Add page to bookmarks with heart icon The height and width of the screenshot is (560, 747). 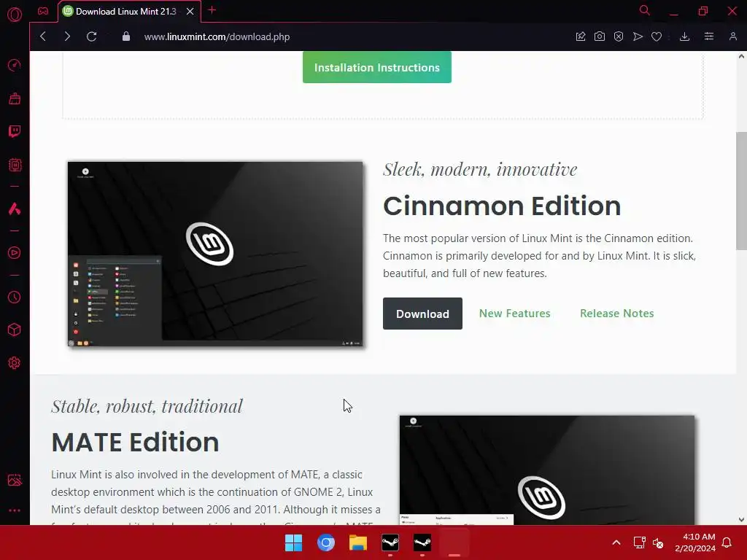pos(657,36)
